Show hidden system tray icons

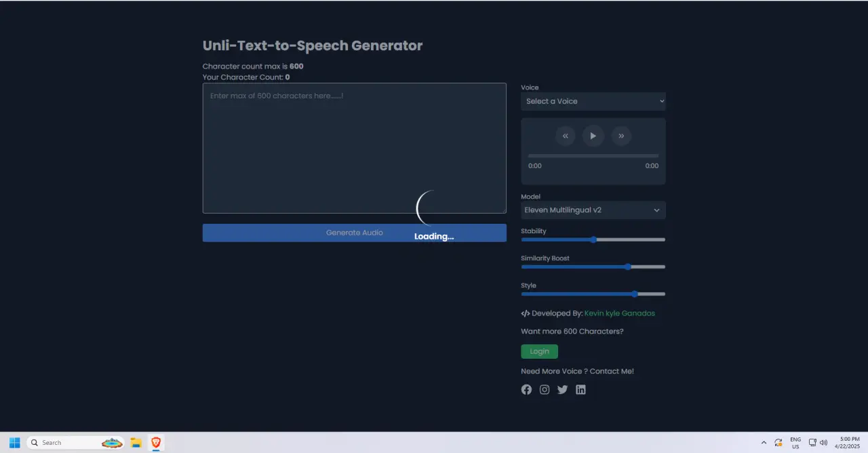(764, 443)
